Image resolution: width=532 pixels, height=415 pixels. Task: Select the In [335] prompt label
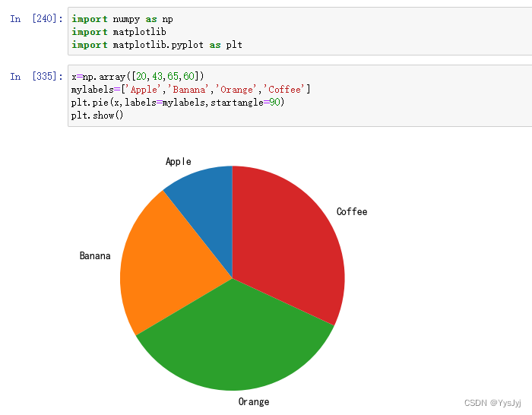[36, 76]
